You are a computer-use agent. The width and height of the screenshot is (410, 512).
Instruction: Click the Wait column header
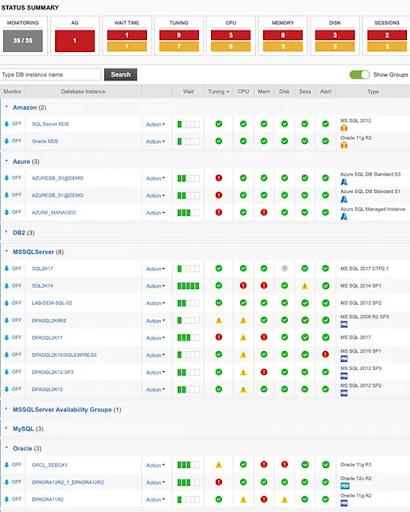pos(188,91)
